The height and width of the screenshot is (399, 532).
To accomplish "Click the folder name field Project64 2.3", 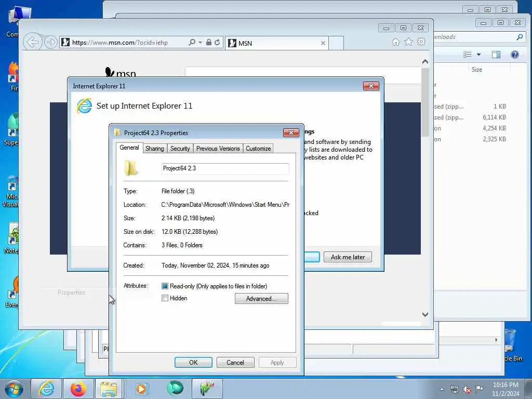I will click(x=225, y=169).
